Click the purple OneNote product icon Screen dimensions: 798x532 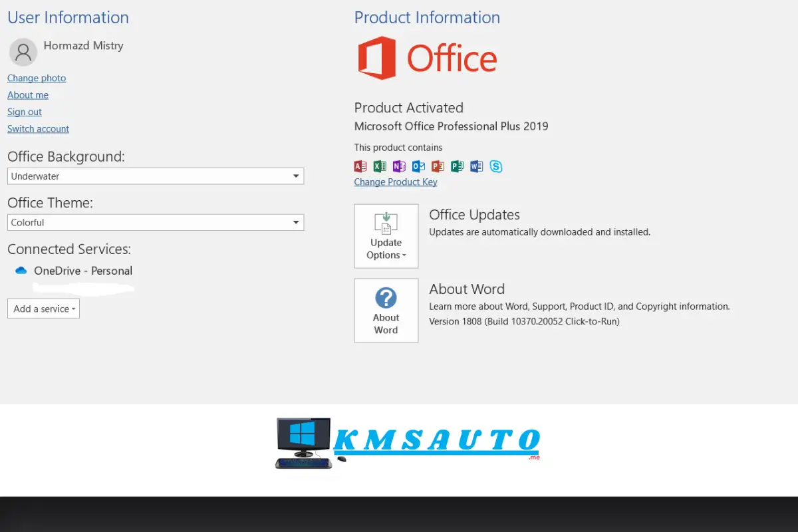click(x=399, y=166)
